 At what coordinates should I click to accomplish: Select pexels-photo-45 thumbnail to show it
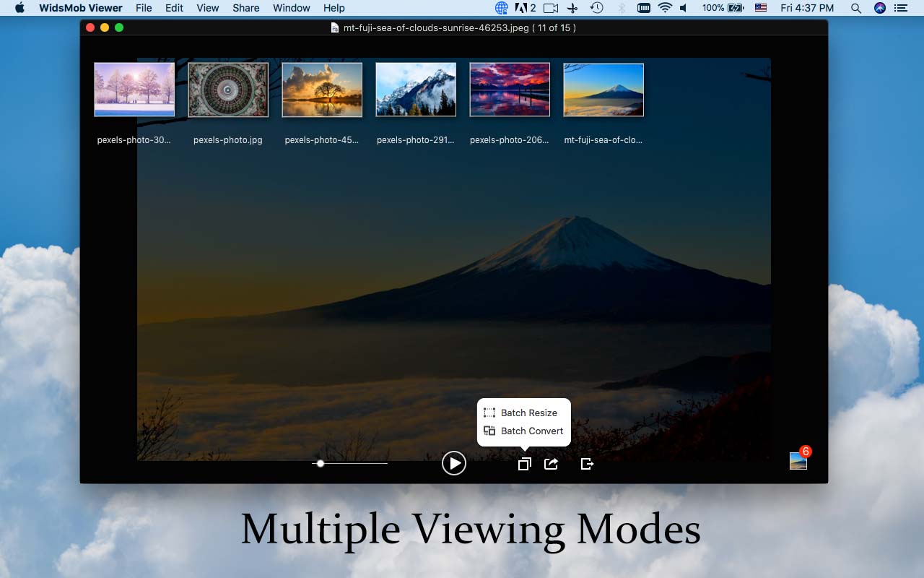pos(322,89)
